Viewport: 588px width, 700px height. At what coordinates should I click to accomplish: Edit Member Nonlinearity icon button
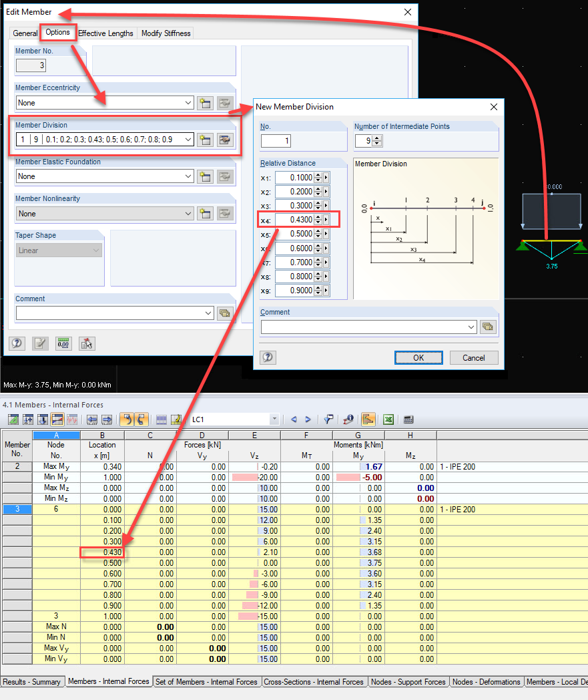[225, 213]
